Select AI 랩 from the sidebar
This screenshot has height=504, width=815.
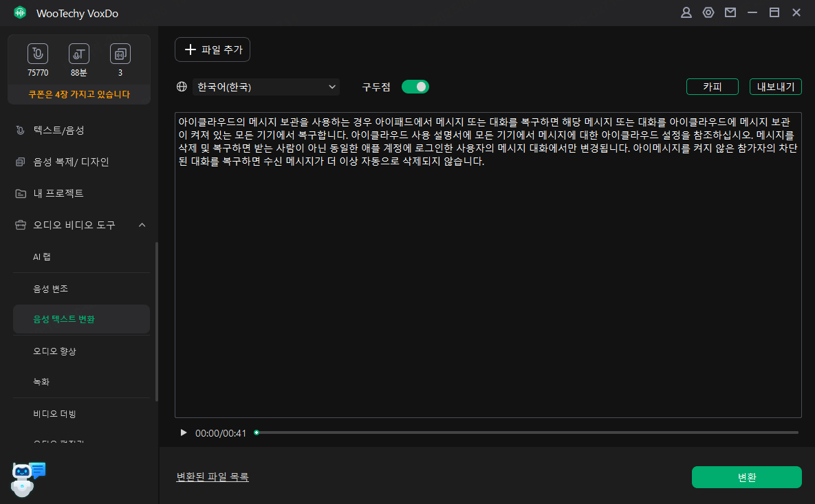pyautogui.click(x=41, y=256)
